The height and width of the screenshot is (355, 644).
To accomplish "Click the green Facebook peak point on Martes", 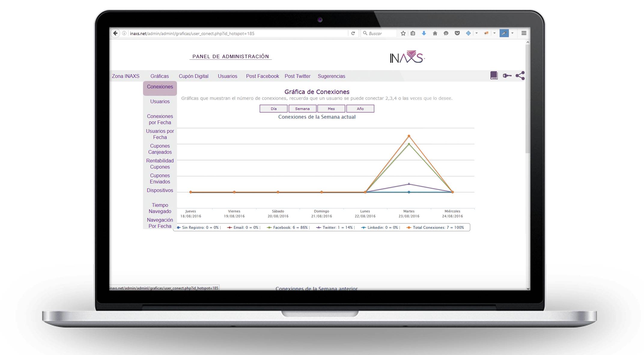I will [x=409, y=144].
